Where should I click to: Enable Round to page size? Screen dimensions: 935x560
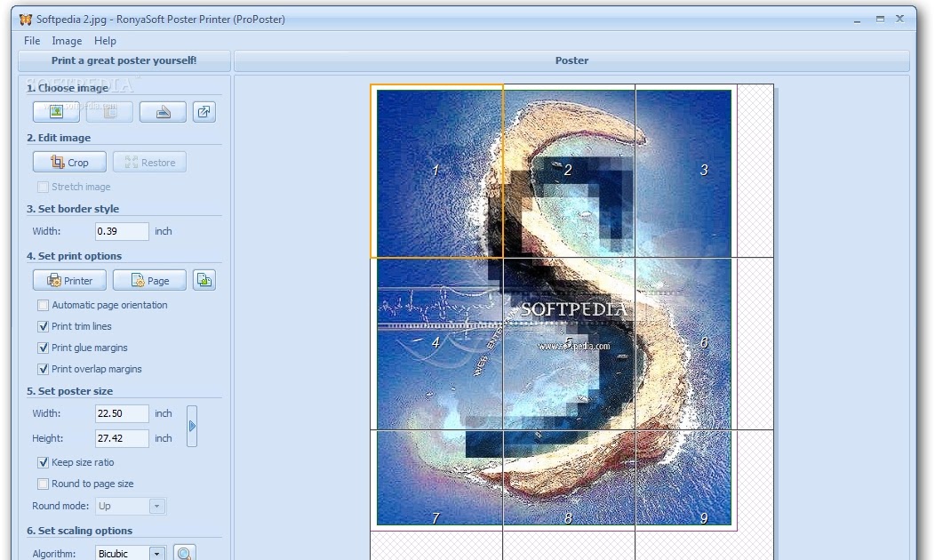pos(43,484)
